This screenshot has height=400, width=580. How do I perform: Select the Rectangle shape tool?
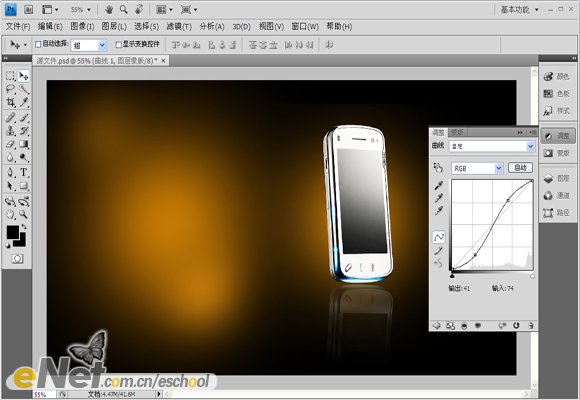tap(24, 185)
